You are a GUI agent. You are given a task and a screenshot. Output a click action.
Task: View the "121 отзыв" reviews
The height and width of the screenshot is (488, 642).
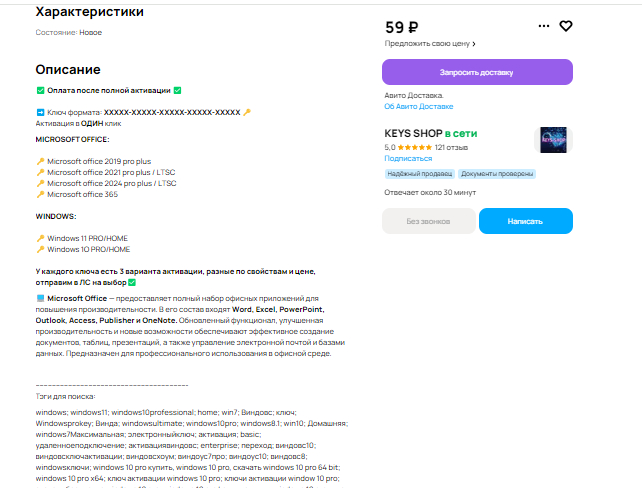click(453, 147)
